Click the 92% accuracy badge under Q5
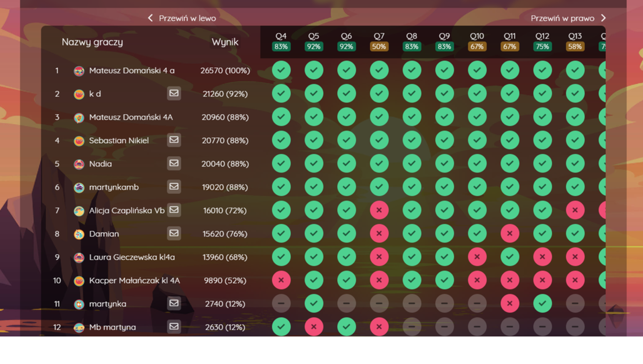The height and width of the screenshot is (364, 643). tap(314, 46)
